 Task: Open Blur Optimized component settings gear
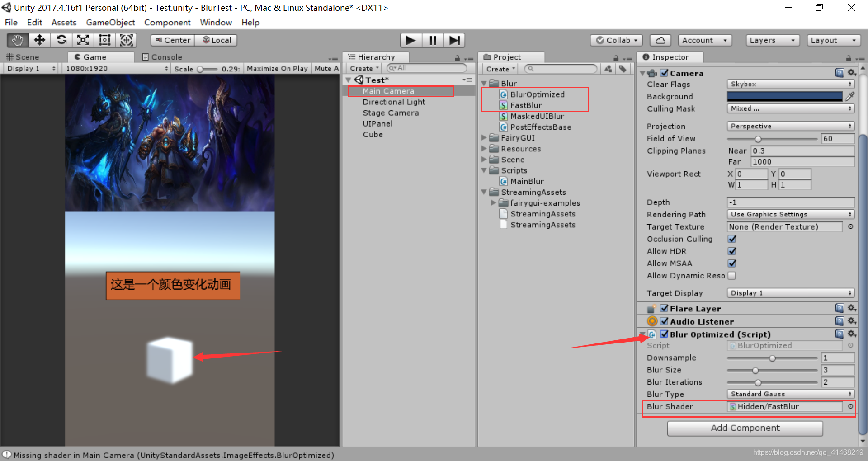[852, 334]
